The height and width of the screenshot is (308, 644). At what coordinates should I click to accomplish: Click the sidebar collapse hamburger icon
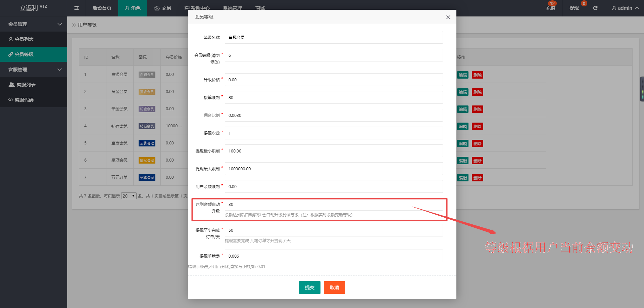(x=76, y=8)
